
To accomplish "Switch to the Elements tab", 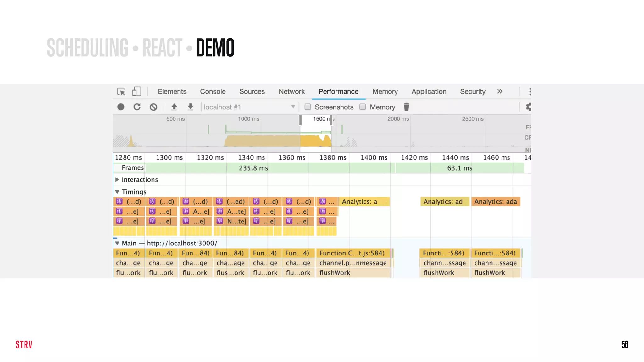I will 172,91.
